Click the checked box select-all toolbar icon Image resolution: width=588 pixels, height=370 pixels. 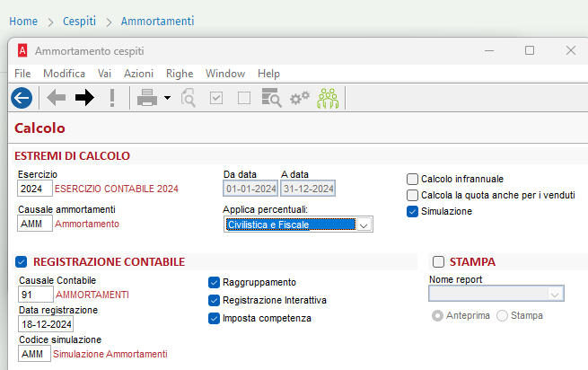[216, 98]
